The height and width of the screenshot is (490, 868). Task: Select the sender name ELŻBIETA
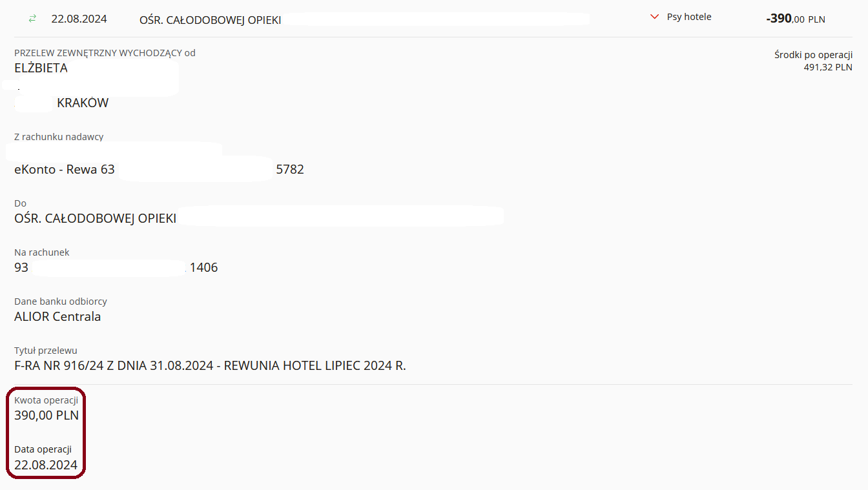[41, 68]
